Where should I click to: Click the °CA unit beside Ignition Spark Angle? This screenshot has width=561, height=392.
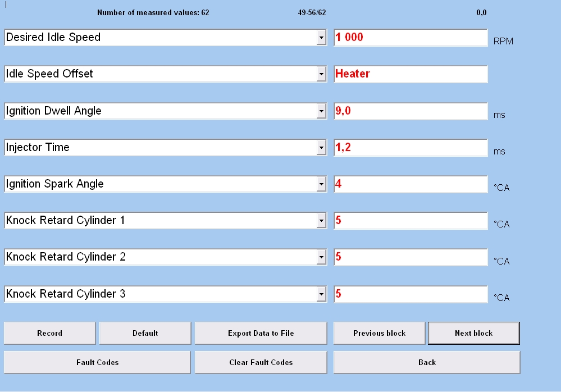(x=501, y=188)
